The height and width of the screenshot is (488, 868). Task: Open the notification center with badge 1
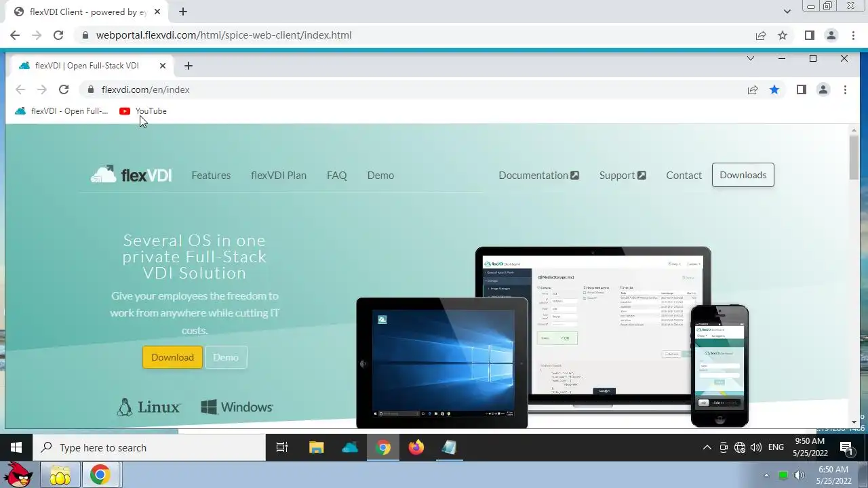pos(848,447)
